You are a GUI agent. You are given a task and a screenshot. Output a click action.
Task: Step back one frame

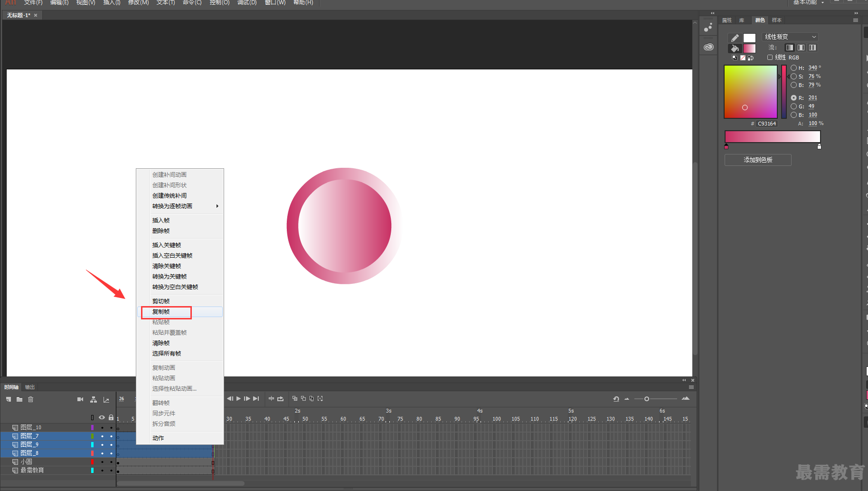pos(230,399)
